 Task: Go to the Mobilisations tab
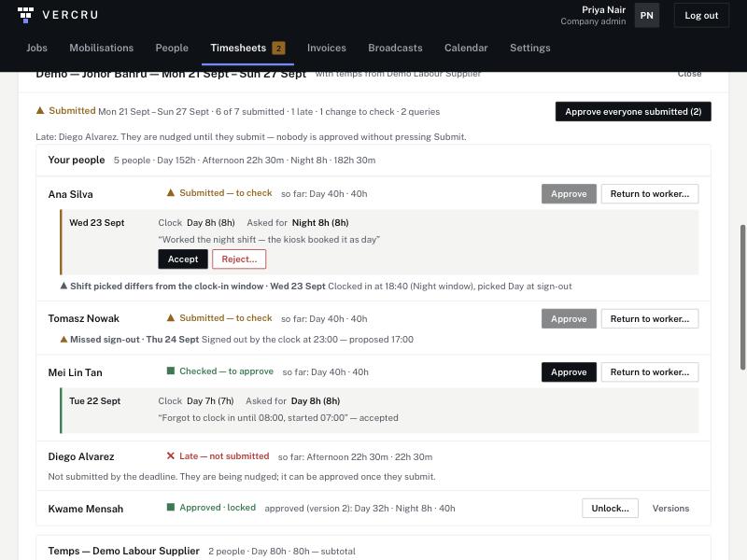[102, 48]
